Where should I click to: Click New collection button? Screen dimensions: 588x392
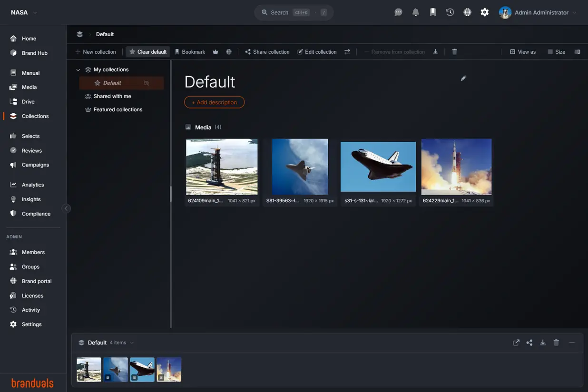pos(96,52)
